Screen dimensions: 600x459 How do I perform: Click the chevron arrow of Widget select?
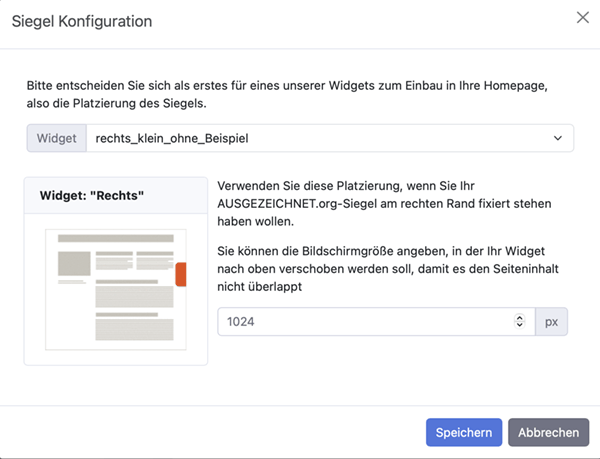coord(557,138)
